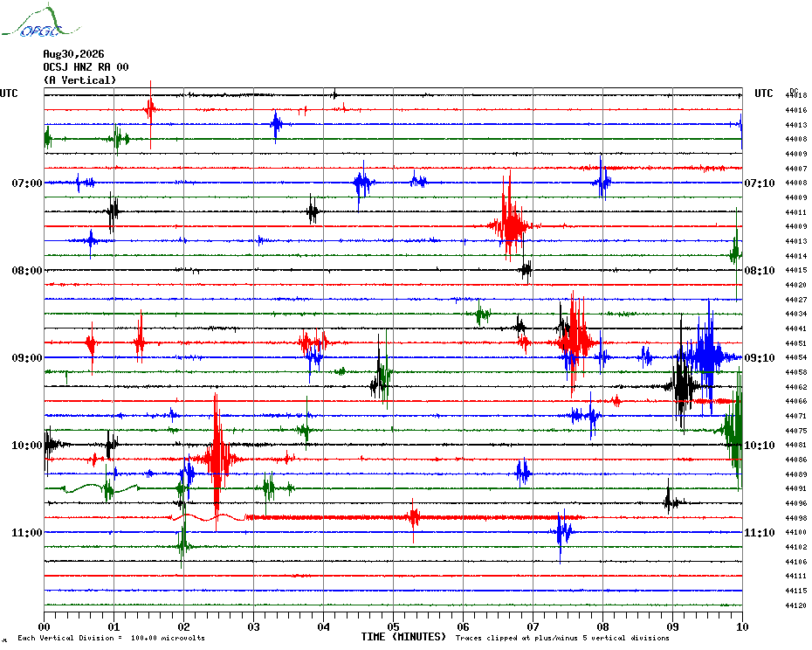Click the DC value 44075

point(796,430)
